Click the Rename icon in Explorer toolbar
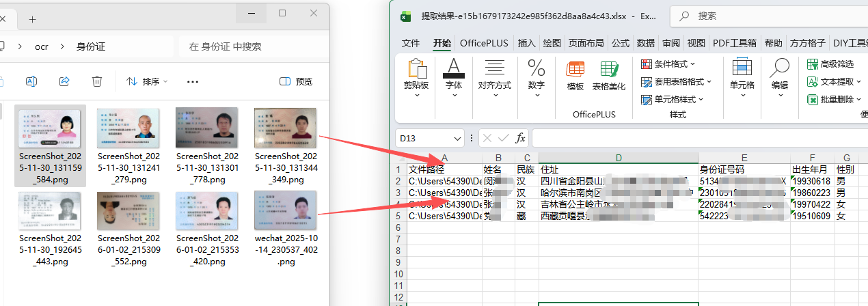The width and height of the screenshot is (868, 306). (x=31, y=81)
